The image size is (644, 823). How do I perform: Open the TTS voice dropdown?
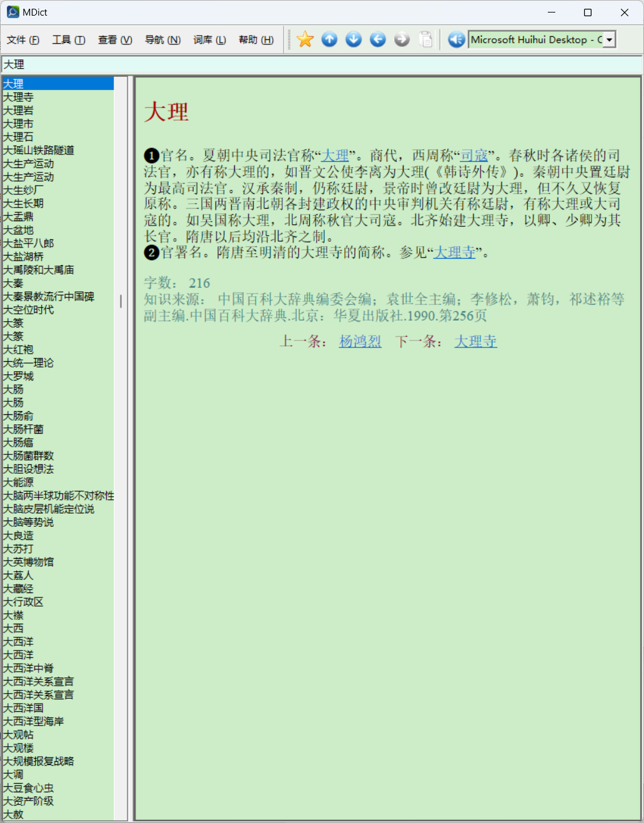pos(610,39)
